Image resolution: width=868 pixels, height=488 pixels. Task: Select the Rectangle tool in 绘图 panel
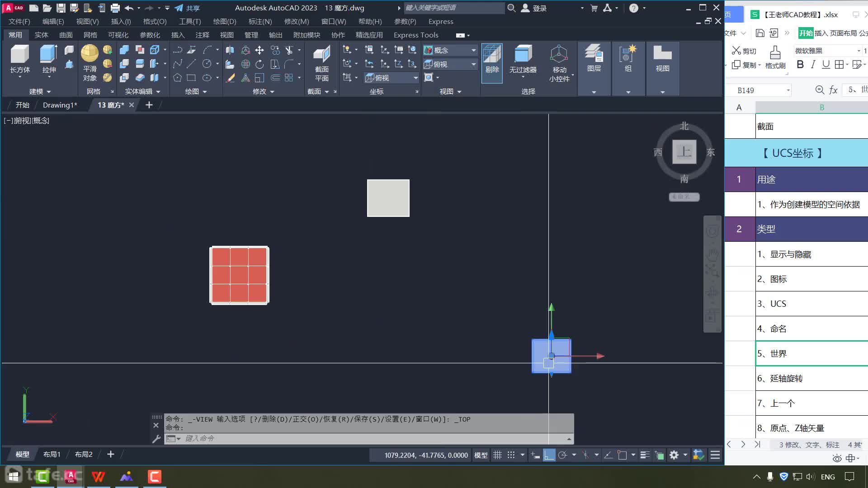tap(192, 78)
